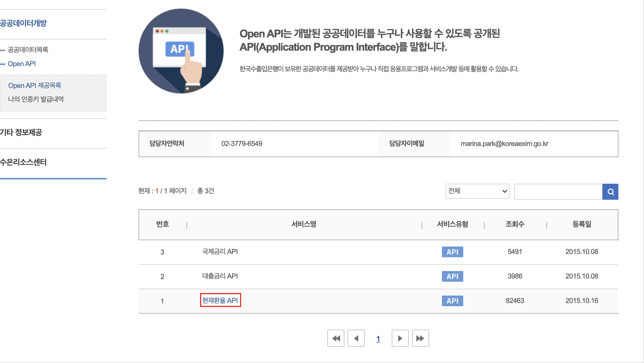The height and width of the screenshot is (363, 644).
Task: Focus the search keyword input field
Action: click(x=558, y=191)
